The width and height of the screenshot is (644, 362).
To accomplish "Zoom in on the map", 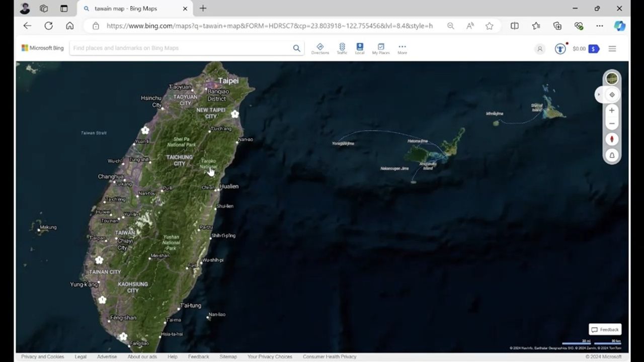I will [612, 111].
